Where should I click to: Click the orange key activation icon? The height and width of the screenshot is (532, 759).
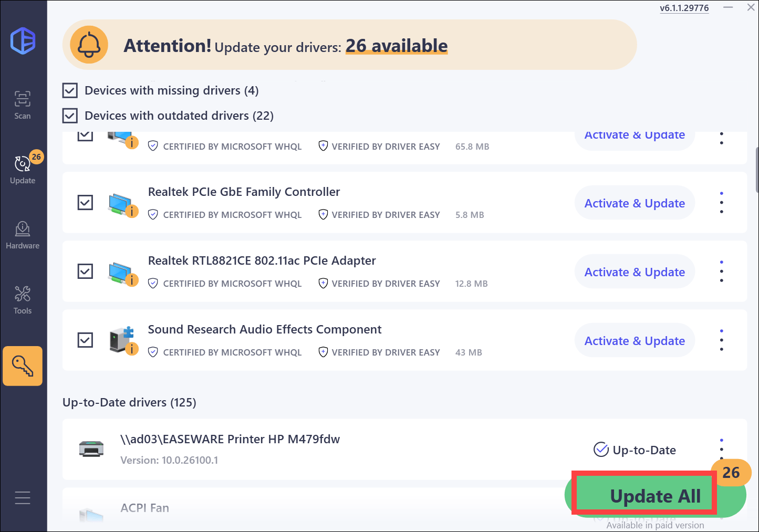coord(23,366)
